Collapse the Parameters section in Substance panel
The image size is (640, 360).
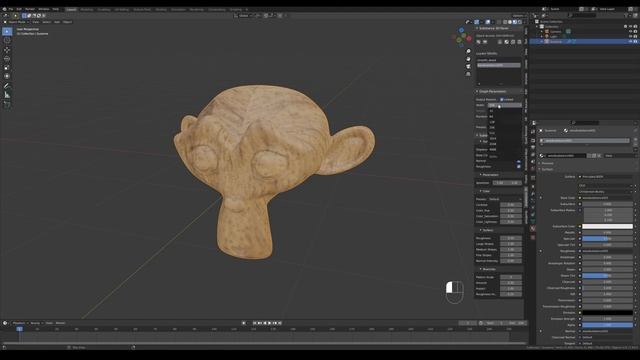[x=490, y=175]
